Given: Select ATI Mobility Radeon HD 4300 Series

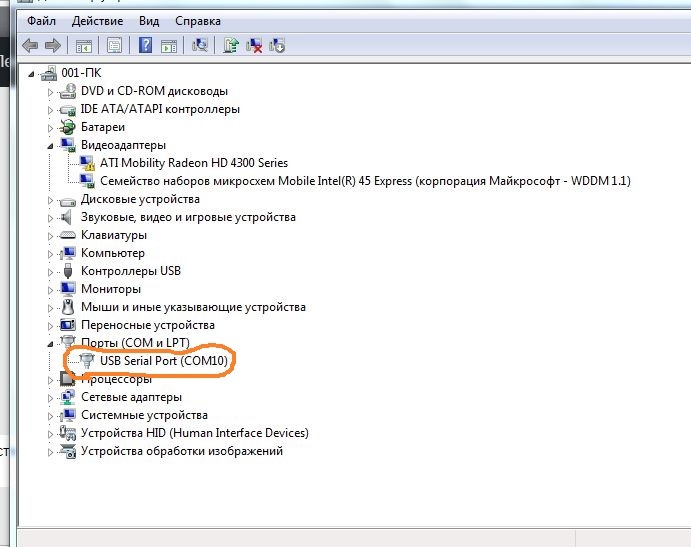Looking at the screenshot, I should coord(194,163).
